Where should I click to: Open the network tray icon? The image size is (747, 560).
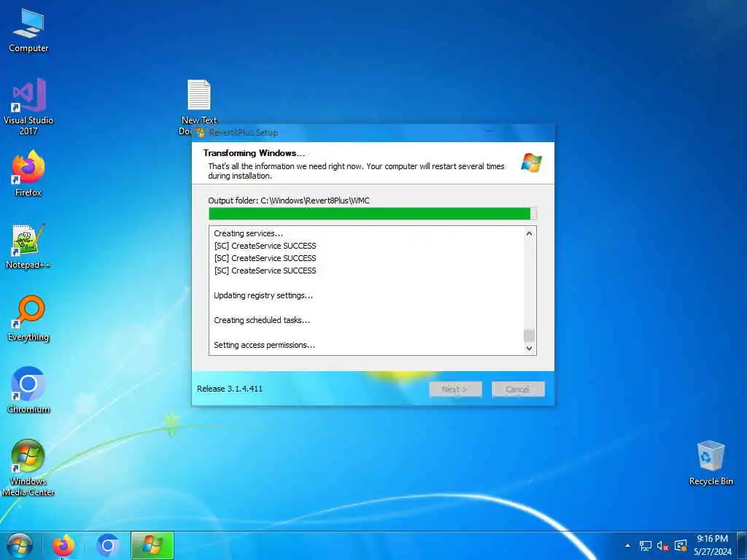pyautogui.click(x=645, y=545)
